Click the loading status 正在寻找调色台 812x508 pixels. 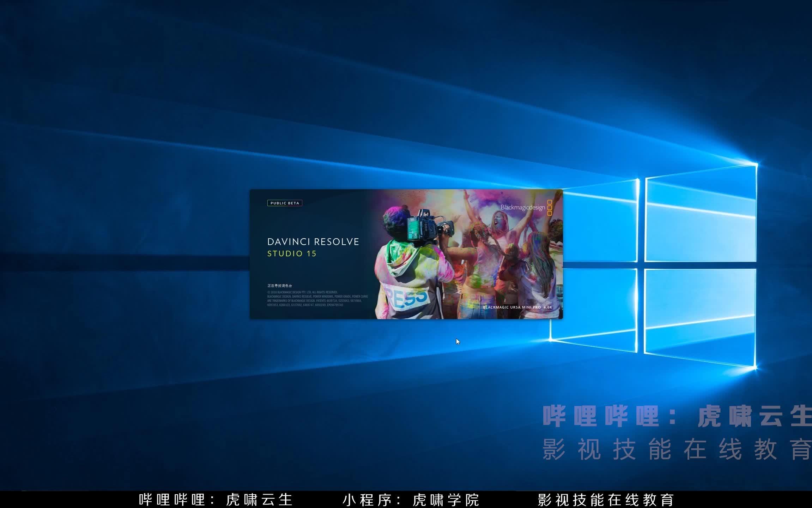(x=280, y=286)
